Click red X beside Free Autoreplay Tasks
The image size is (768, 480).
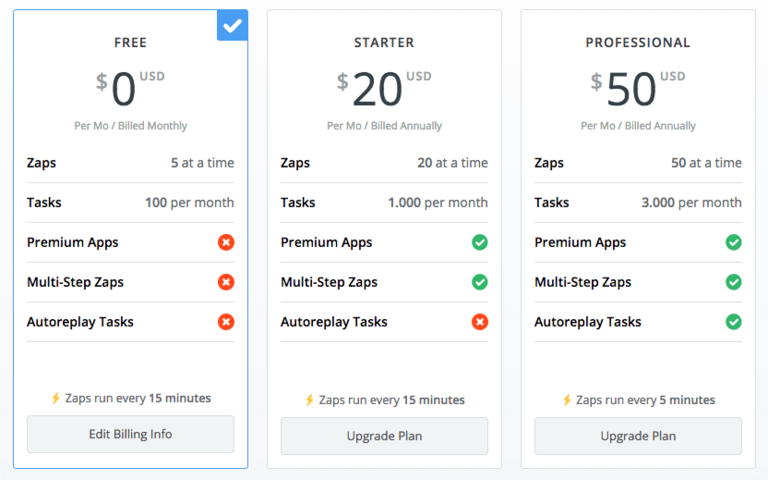pos(226,322)
